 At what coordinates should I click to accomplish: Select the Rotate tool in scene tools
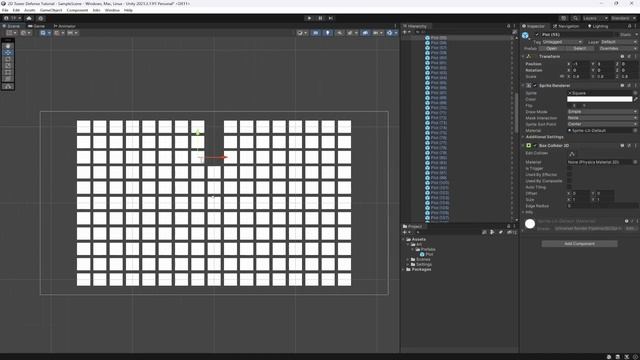coord(8,59)
